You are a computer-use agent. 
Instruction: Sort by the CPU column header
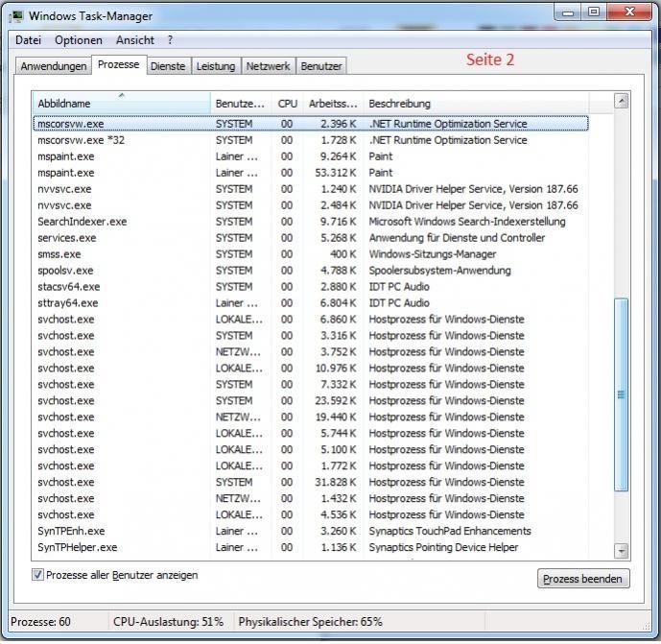(x=288, y=104)
